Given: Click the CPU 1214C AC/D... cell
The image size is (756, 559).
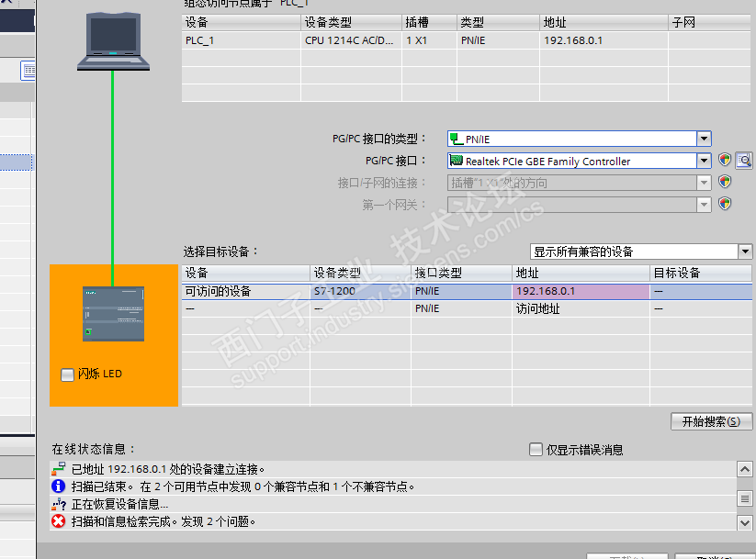Looking at the screenshot, I should tap(349, 40).
